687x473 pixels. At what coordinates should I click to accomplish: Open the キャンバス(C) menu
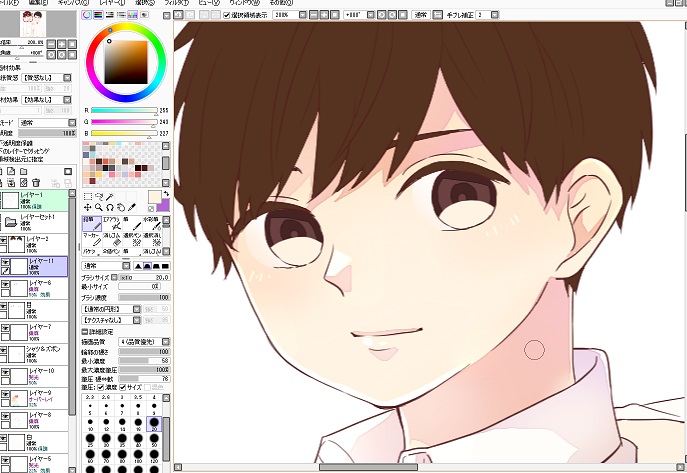73,2
